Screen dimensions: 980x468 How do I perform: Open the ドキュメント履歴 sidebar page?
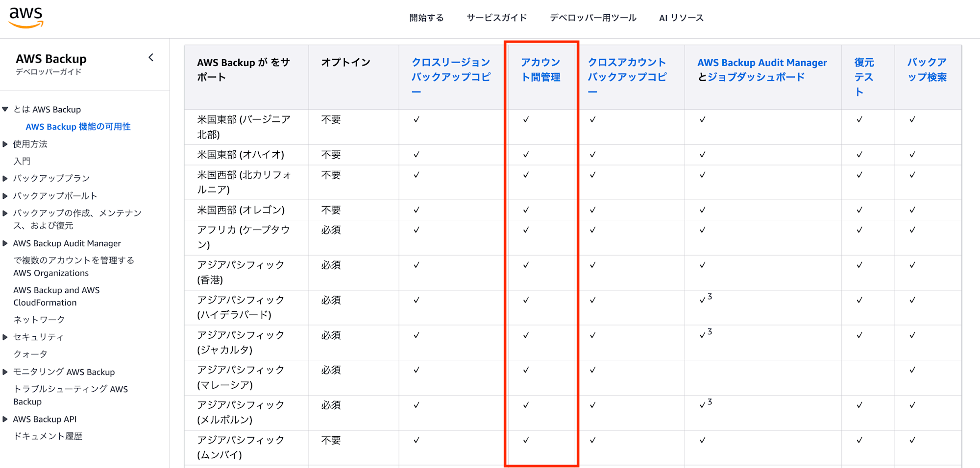point(48,436)
